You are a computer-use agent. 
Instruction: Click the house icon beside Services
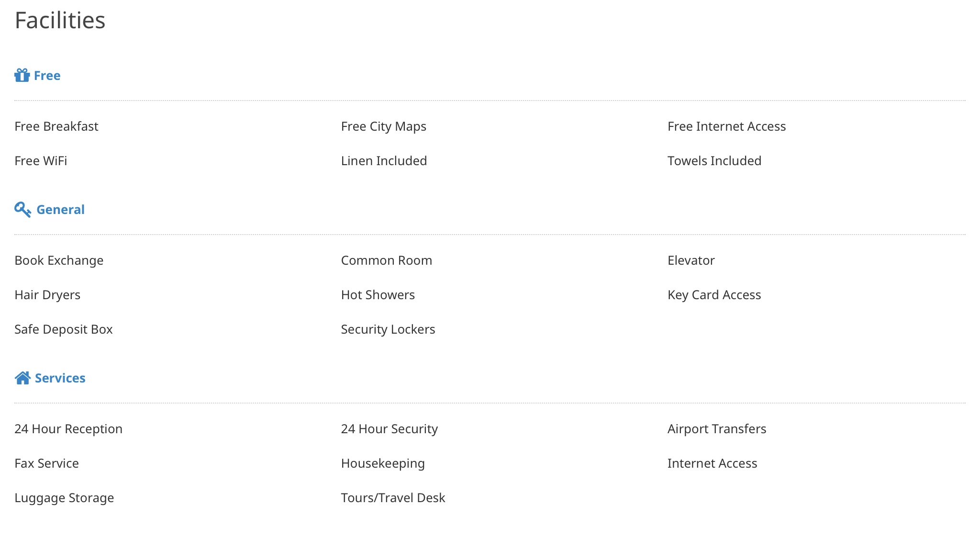click(x=22, y=378)
